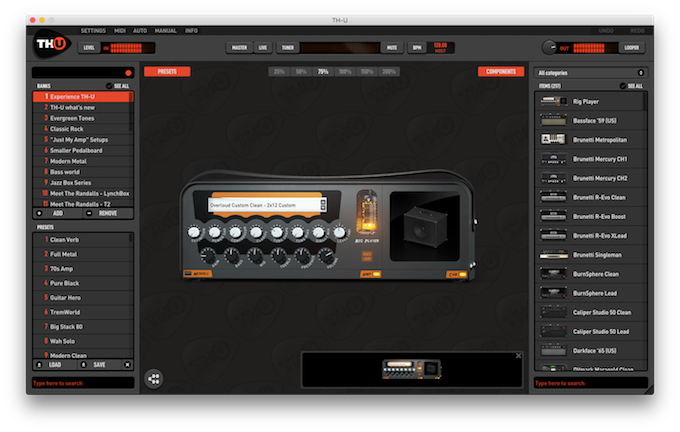Set zoom to 50%
The height and width of the screenshot is (432, 680).
[301, 72]
